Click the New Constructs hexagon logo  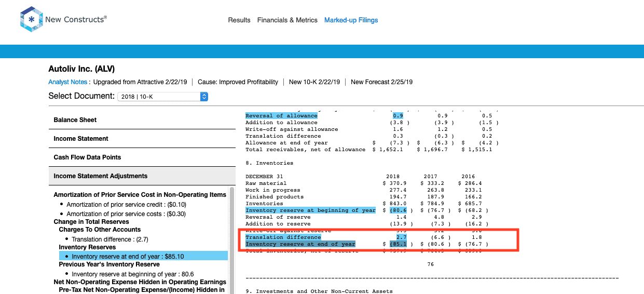pyautogui.click(x=31, y=20)
